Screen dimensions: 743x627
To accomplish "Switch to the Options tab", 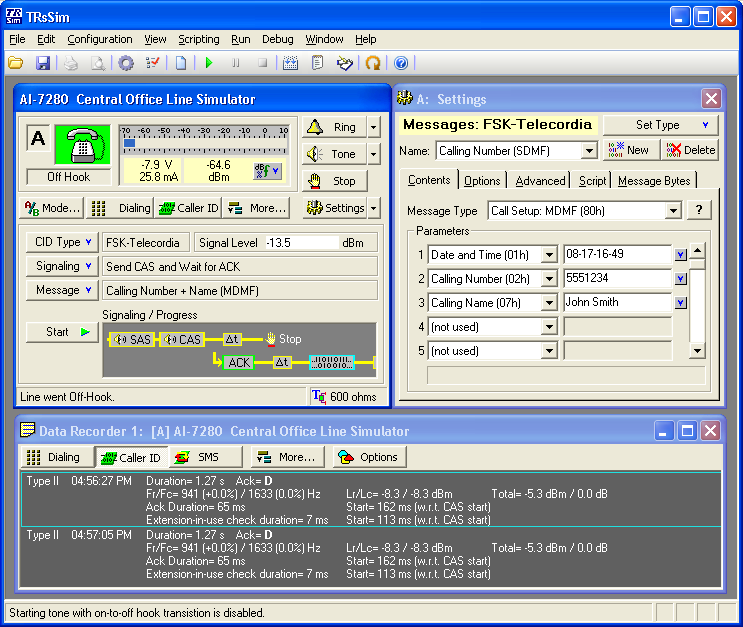I will point(482,181).
